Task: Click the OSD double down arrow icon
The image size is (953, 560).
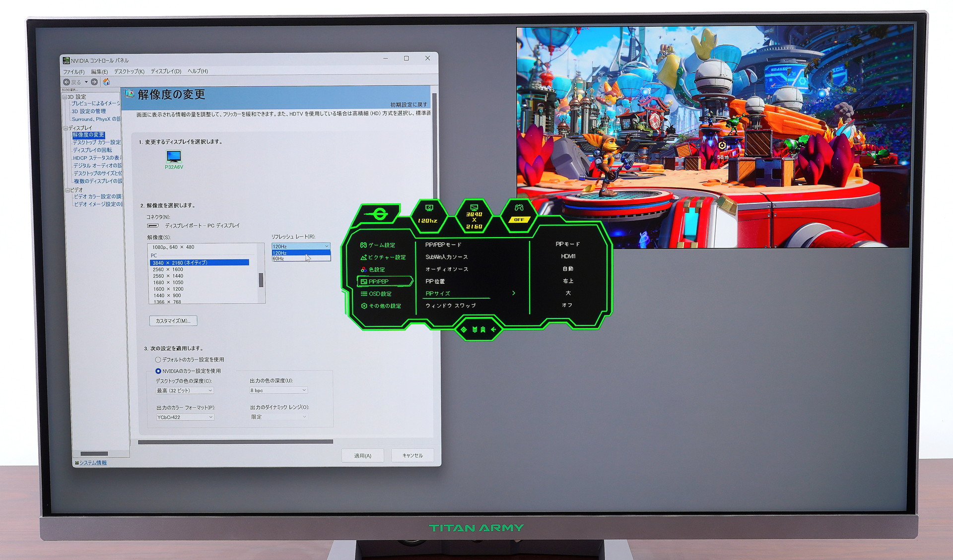Action: click(475, 329)
